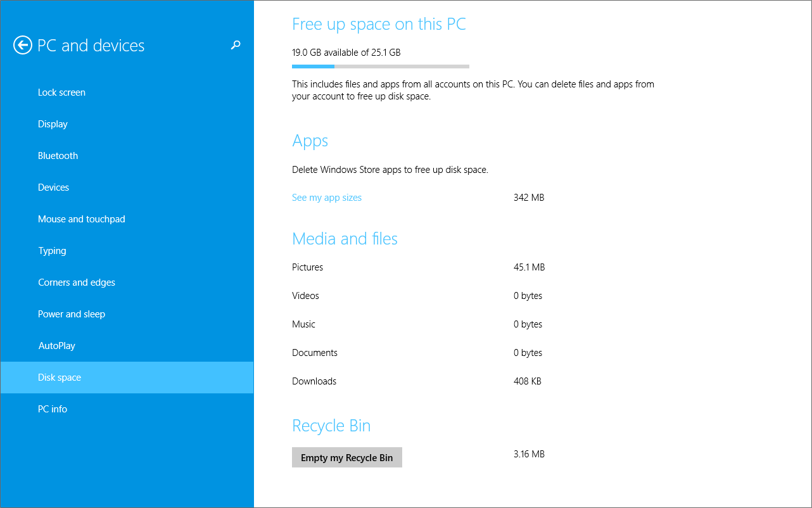Click the Videos row label
812x508 pixels.
tap(305, 296)
